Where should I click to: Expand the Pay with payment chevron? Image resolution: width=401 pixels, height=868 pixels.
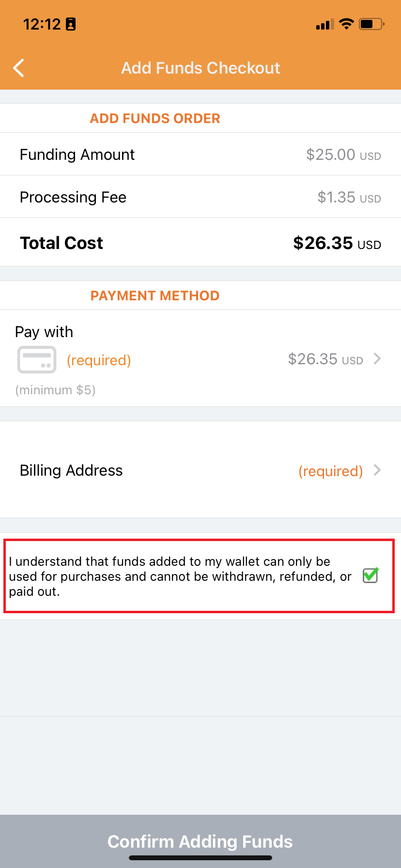tap(377, 359)
